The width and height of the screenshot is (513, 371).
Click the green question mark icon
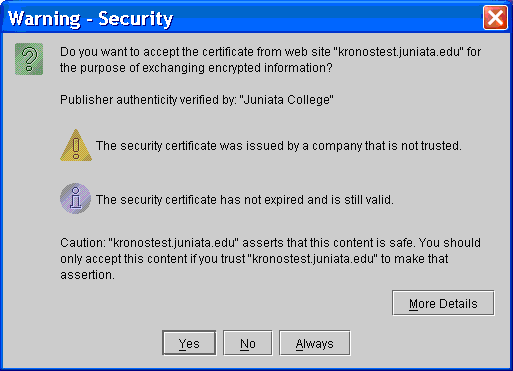[29, 59]
